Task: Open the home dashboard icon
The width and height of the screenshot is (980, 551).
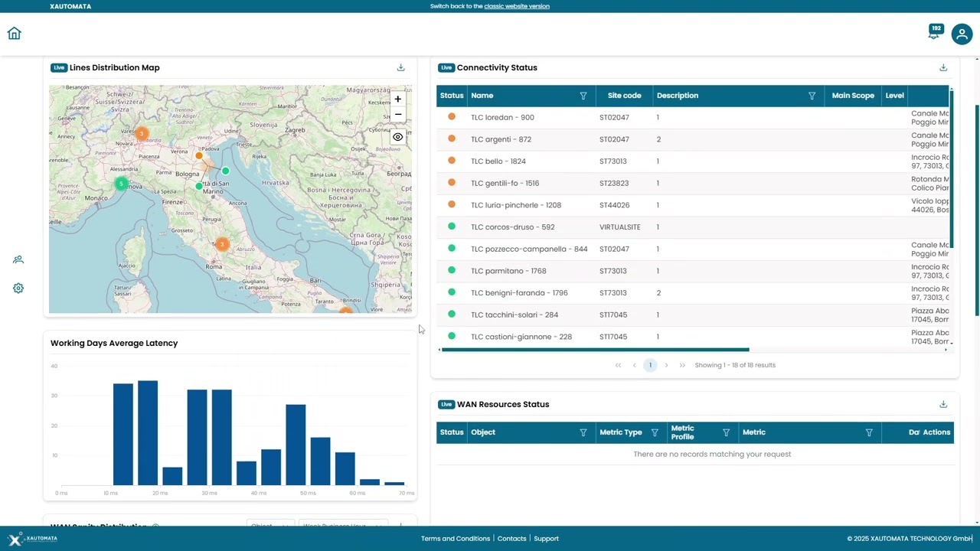Action: point(15,34)
